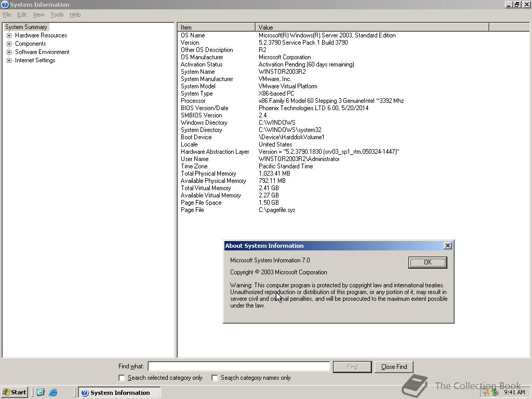Open the Edit menu

click(x=22, y=15)
